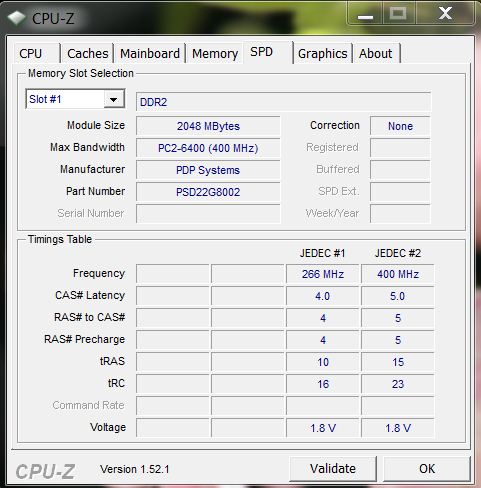481x488 pixels.
Task: Go to the Mainboard tab
Action: pos(150,53)
